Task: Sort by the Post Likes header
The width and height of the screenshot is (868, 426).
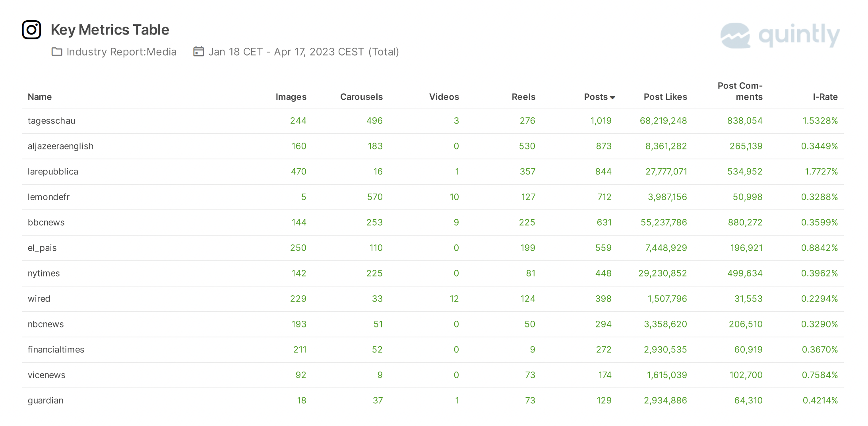Action: pyautogui.click(x=665, y=97)
